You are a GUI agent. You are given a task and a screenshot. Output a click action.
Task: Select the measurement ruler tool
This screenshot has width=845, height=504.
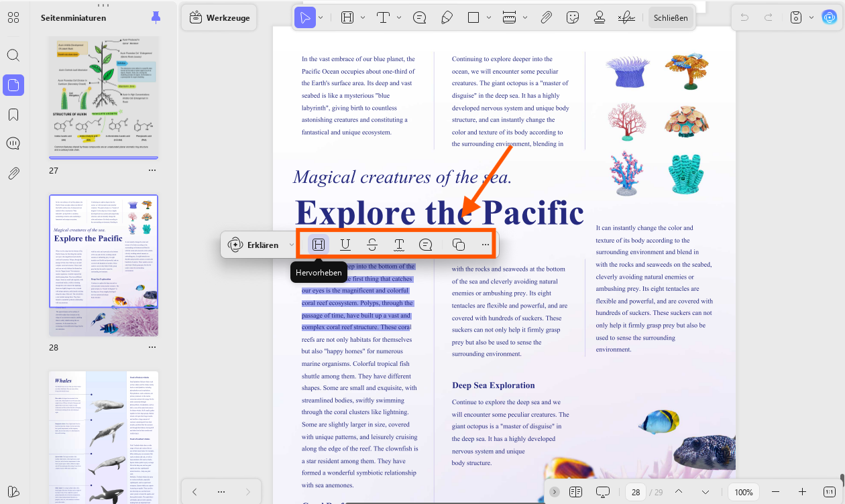point(509,18)
